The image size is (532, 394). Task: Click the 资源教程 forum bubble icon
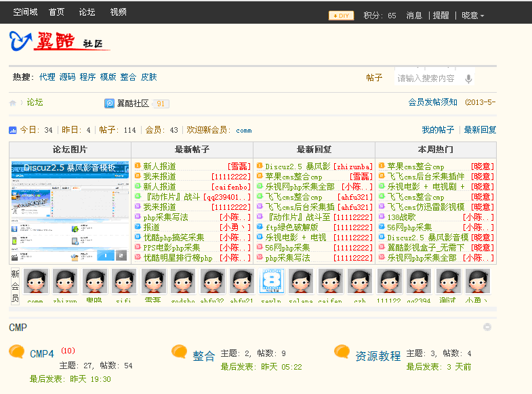point(342,351)
